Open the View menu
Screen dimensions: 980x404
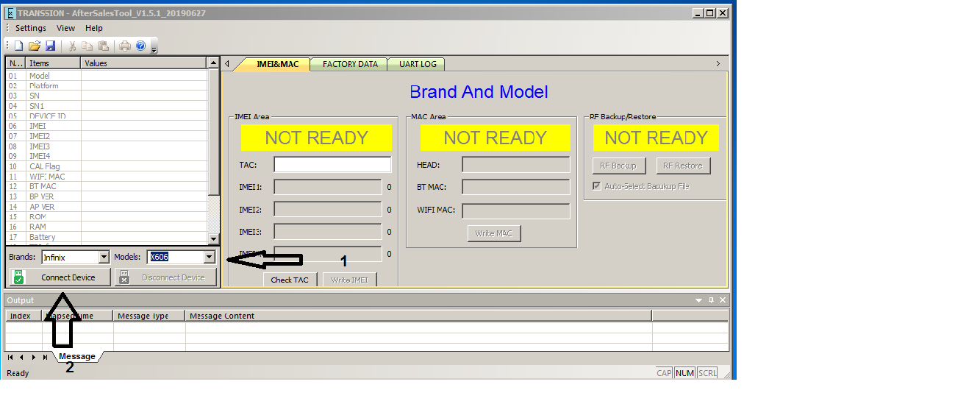pyautogui.click(x=66, y=28)
